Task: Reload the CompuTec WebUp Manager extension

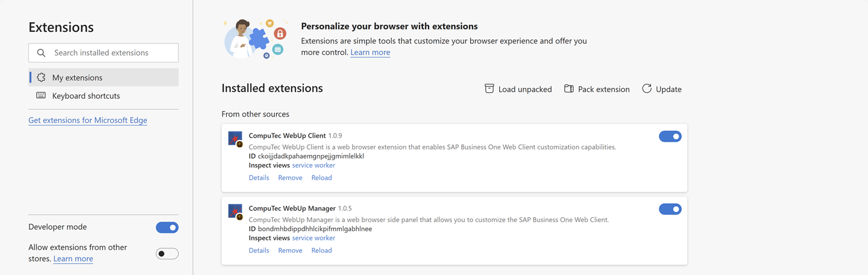Action: (321, 250)
